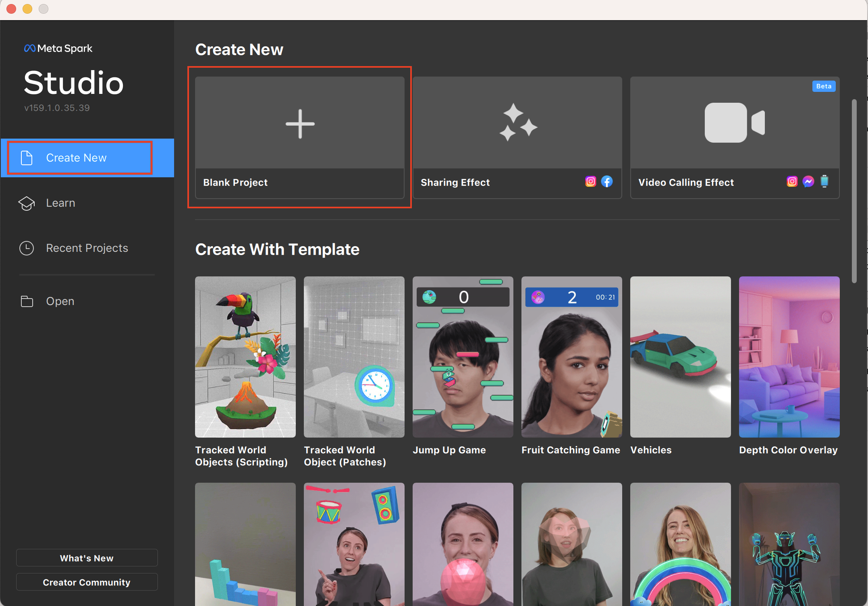Click the Blank Project plus icon
Screen dimensions: 868x606
point(300,124)
